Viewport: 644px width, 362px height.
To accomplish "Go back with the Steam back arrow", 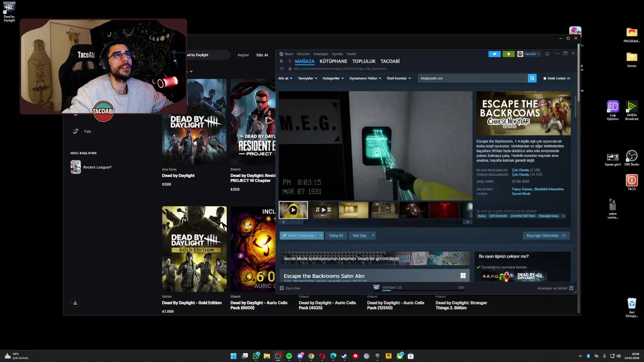I will click(282, 61).
